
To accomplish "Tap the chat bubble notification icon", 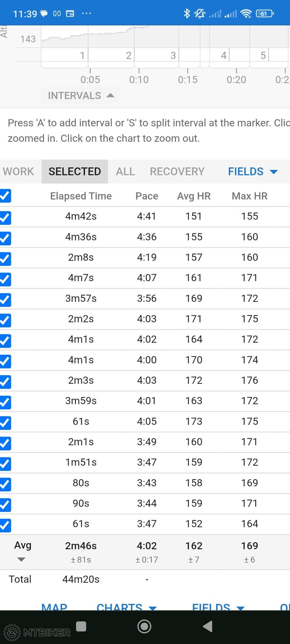I will pyautogui.click(x=44, y=14).
